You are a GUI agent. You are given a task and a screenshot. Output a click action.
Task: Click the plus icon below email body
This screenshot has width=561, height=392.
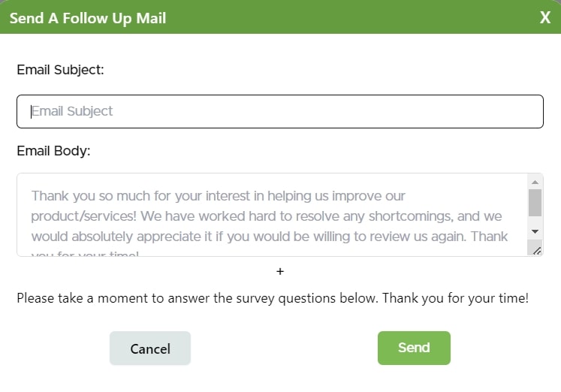tap(280, 271)
